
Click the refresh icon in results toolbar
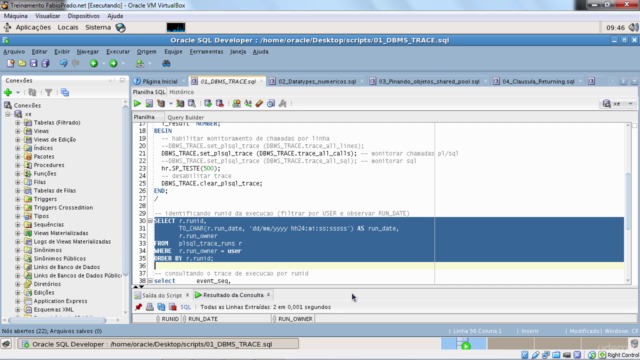[161, 307]
